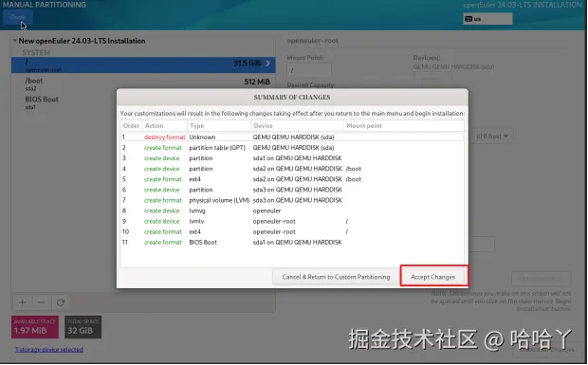Click the TOTAL SPACE 32 GiB indicator

click(x=83, y=327)
